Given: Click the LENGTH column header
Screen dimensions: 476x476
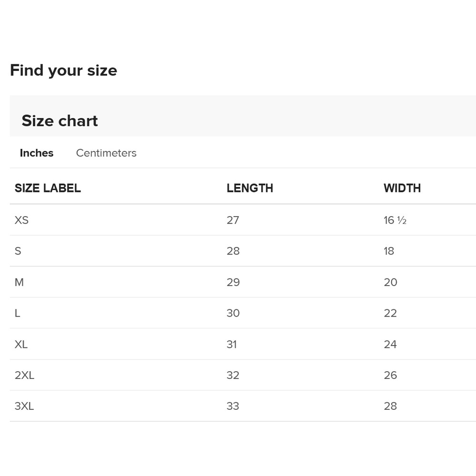Looking at the screenshot, I should (250, 188).
